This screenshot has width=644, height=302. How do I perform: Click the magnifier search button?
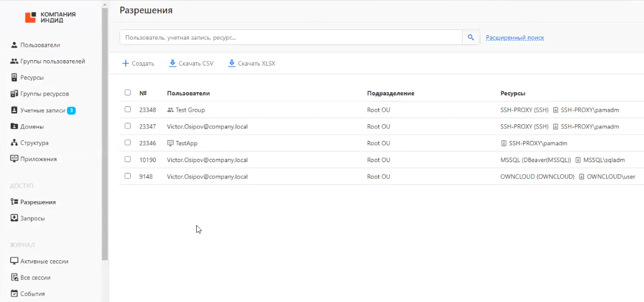471,37
